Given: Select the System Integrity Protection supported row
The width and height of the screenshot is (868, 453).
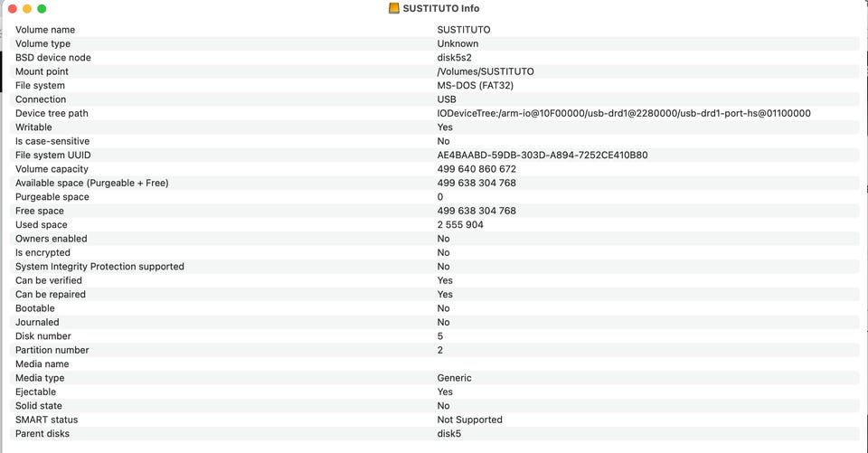Looking at the screenshot, I should [x=435, y=267].
